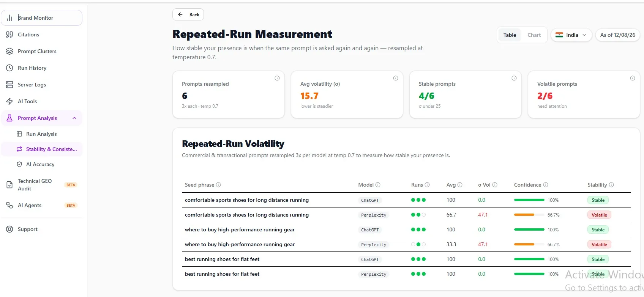Open Run Analysis menu item
The width and height of the screenshot is (644, 297).
coord(42,134)
